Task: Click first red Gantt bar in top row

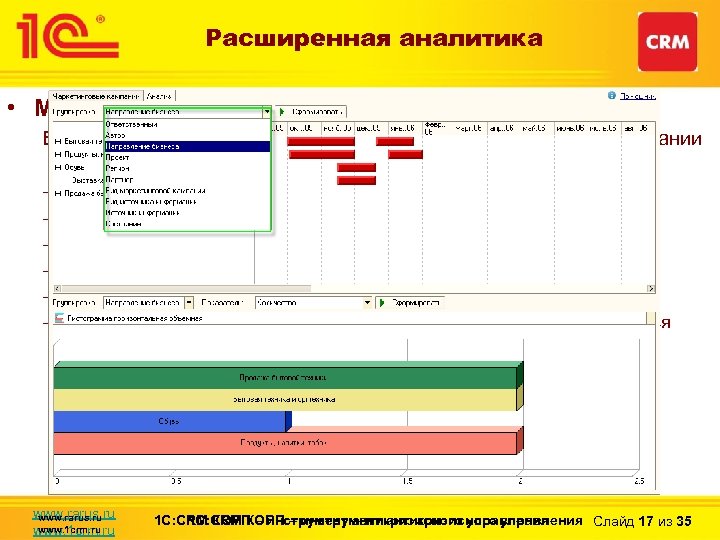Action: point(321,141)
